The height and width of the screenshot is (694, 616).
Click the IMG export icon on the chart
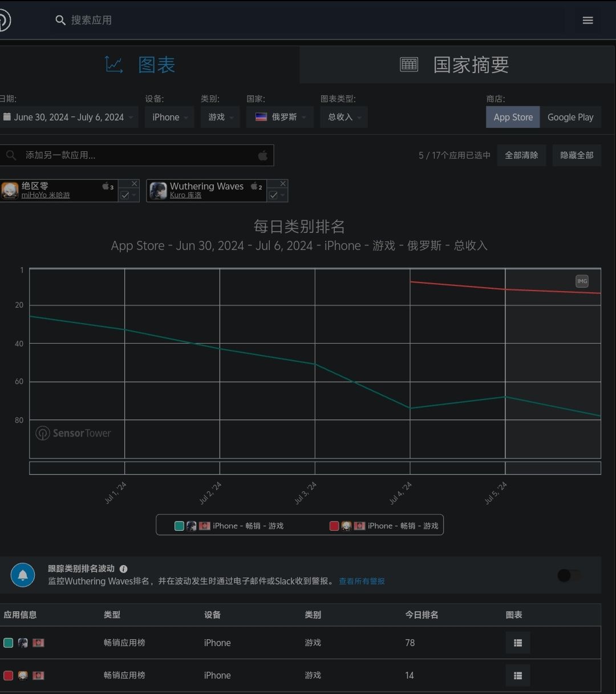coord(582,281)
